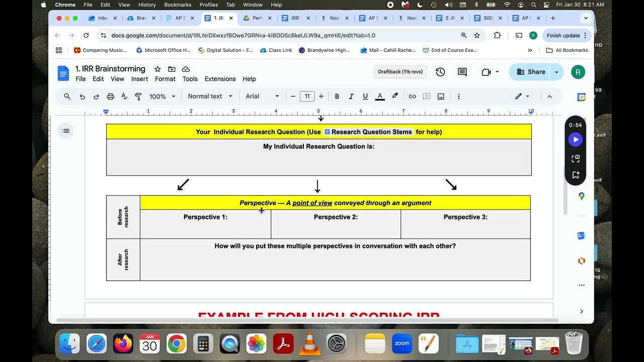Open the Docs Insert menu
Screen dimensions: 644x362
point(139,79)
